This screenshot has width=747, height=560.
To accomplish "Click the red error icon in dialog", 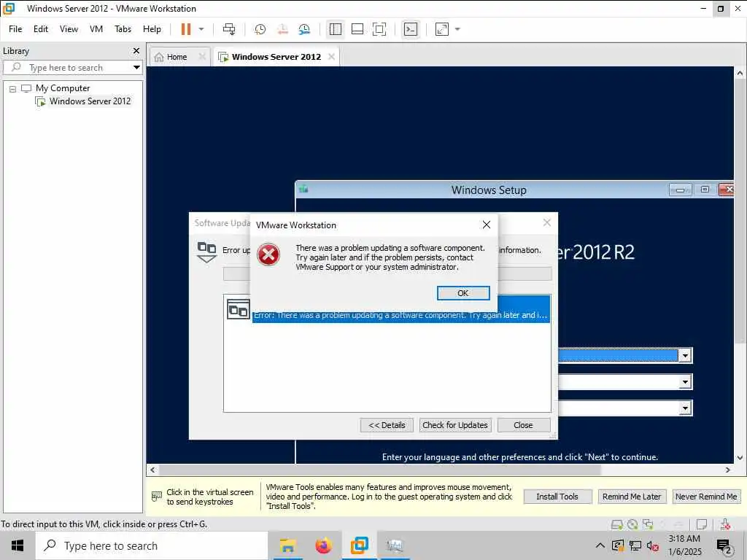I will 268,254.
